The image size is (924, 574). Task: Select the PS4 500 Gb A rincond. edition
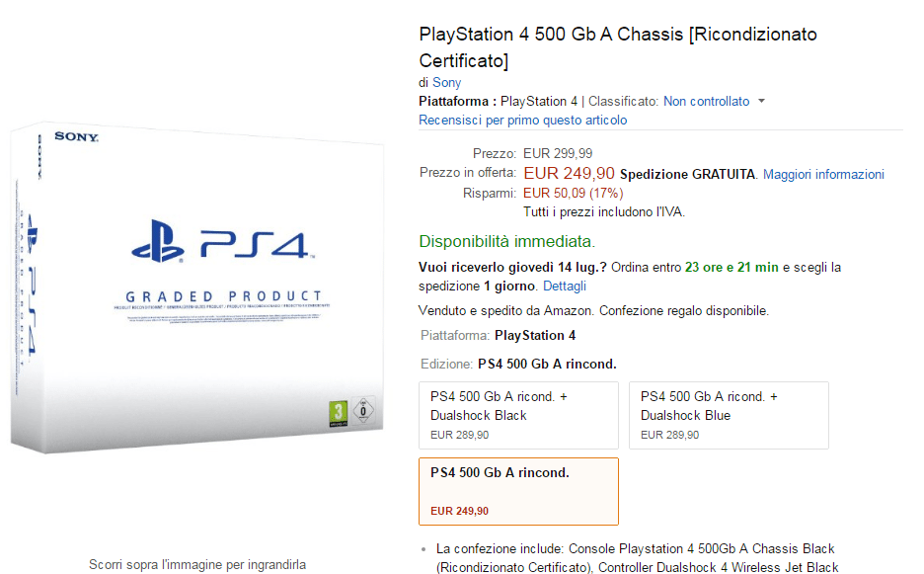coord(518,491)
